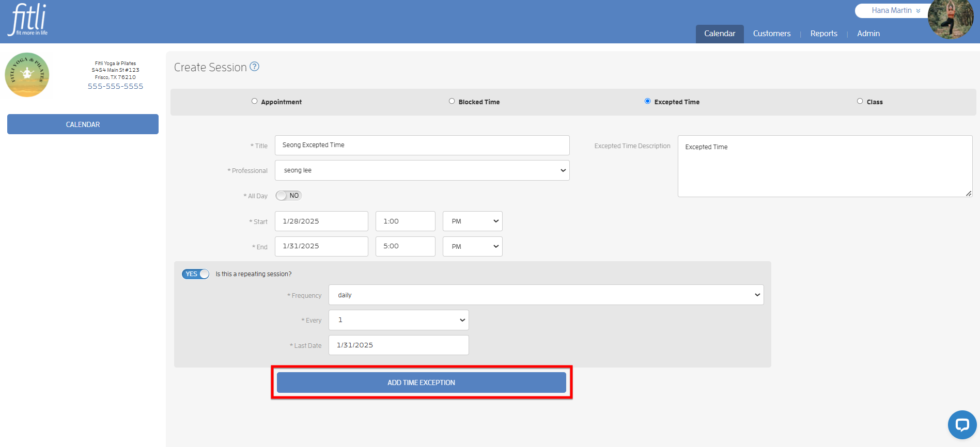980x447 pixels.
Task: Click the End time field 5:00
Action: pos(406,246)
